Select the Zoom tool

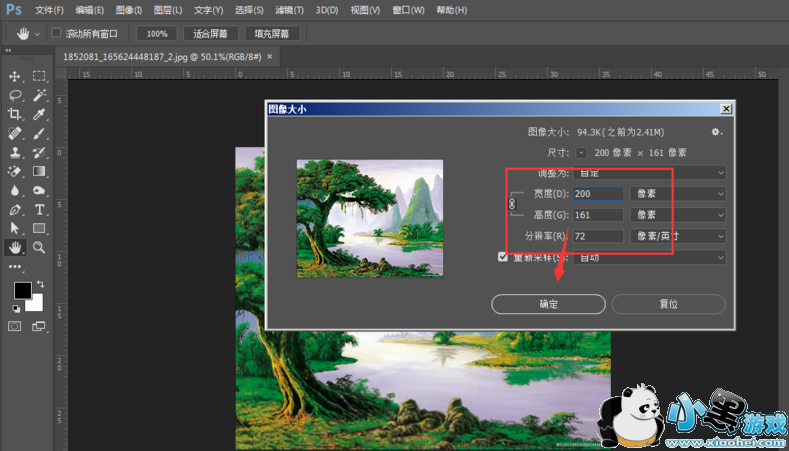(39, 247)
